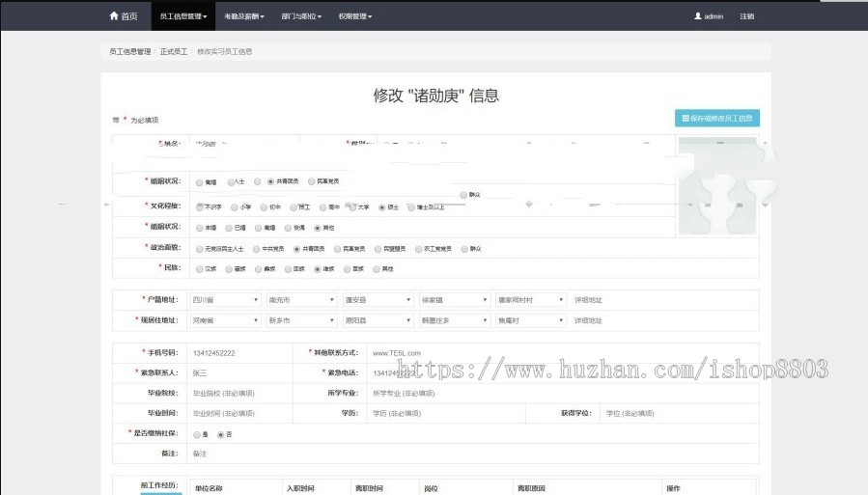The height and width of the screenshot is (495, 868).
Task: Open 户籍地址 town dropdown showing 徐家镇
Action: (455, 300)
